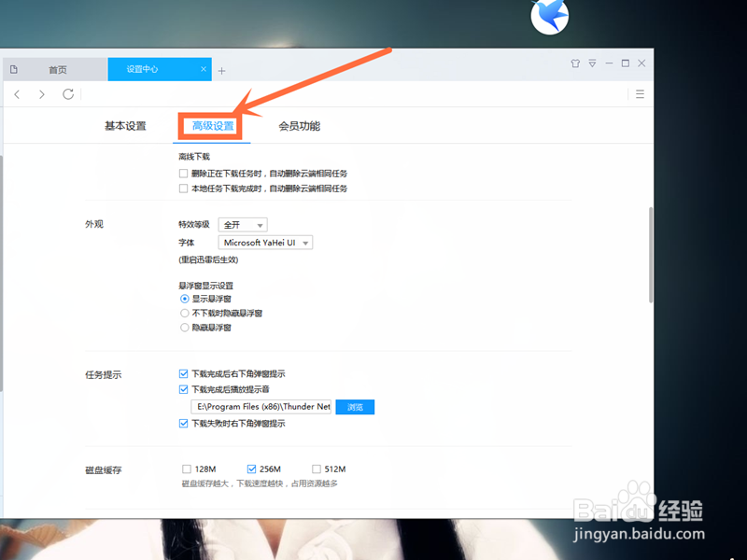Image resolution: width=747 pixels, height=560 pixels.
Task: Enable 删除正在下载任务时 auto-delete cloud task checkbox
Action: pos(182,172)
